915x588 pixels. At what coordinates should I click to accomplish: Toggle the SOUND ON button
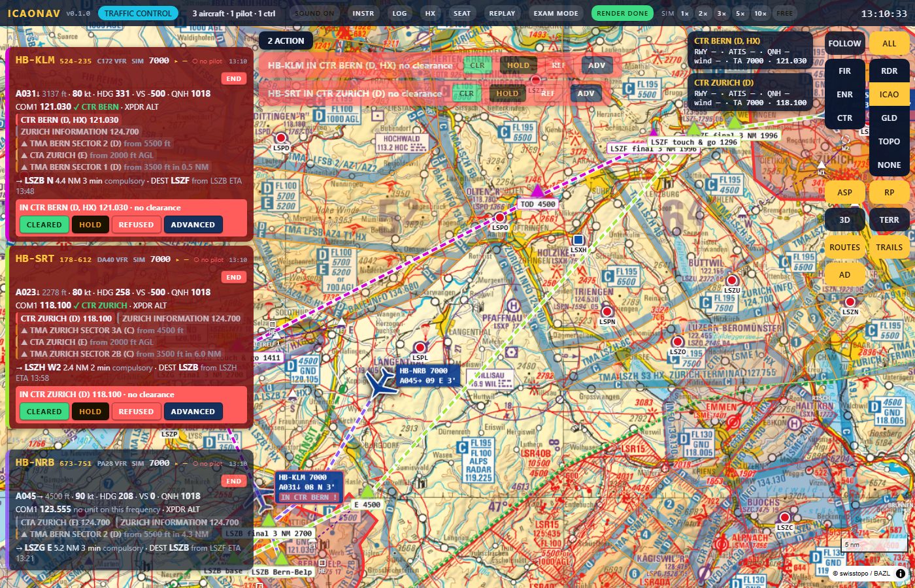pos(314,13)
